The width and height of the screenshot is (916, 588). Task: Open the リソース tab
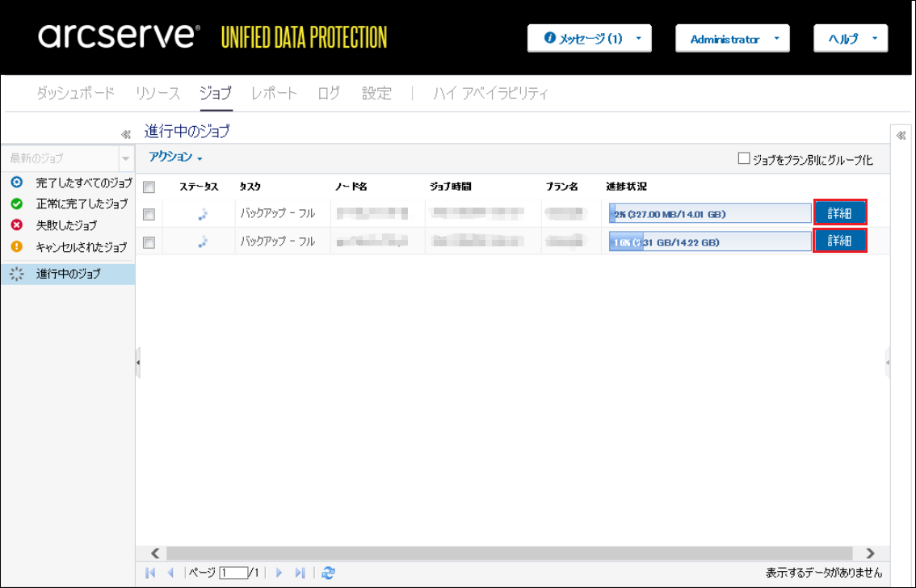click(158, 94)
